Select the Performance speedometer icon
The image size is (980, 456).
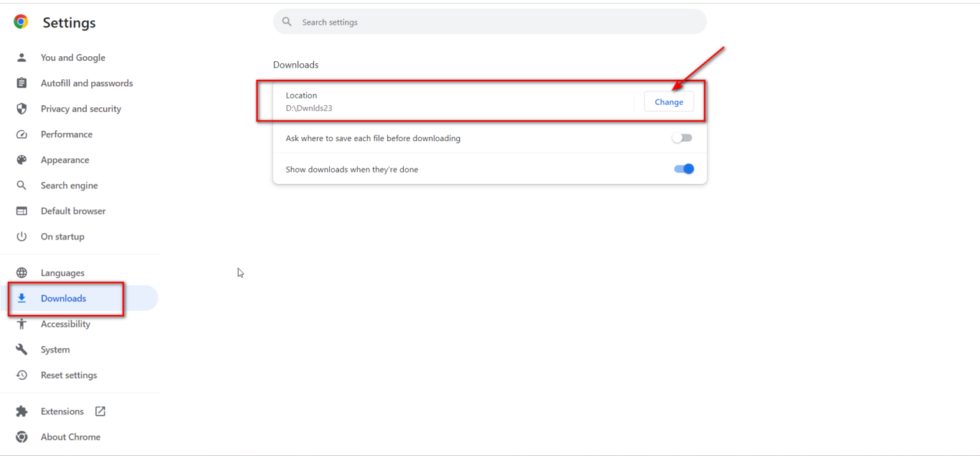(22, 134)
